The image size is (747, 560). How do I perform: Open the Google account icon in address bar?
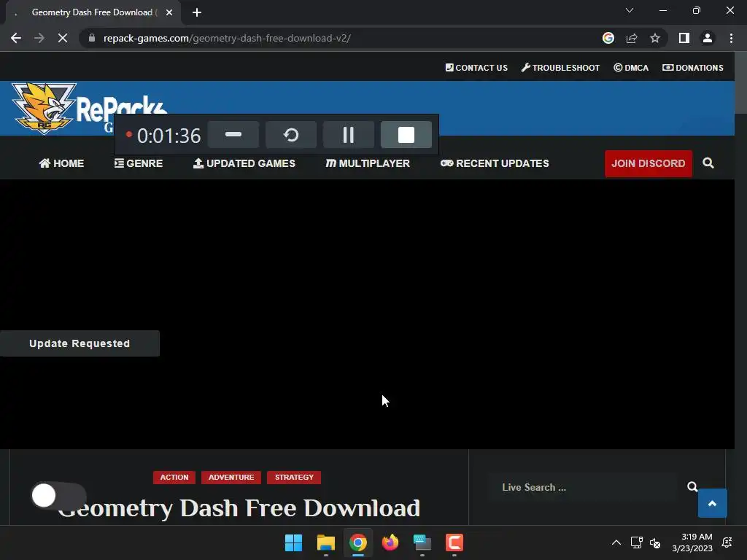[x=608, y=38]
